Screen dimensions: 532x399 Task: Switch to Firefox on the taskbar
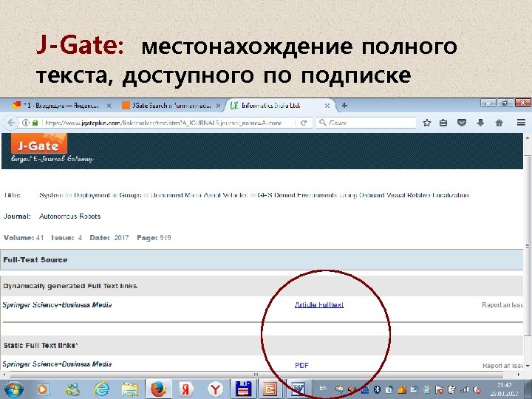[158, 389]
